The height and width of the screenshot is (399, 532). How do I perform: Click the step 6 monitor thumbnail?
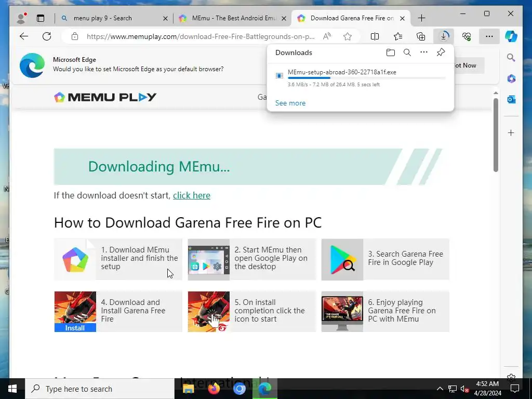pos(342,312)
